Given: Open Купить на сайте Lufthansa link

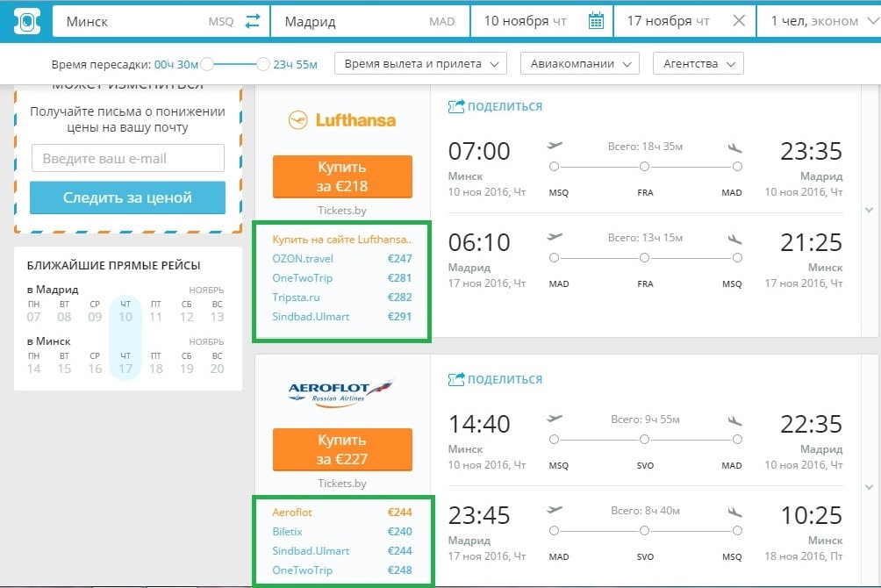Looking at the screenshot, I should point(342,240).
